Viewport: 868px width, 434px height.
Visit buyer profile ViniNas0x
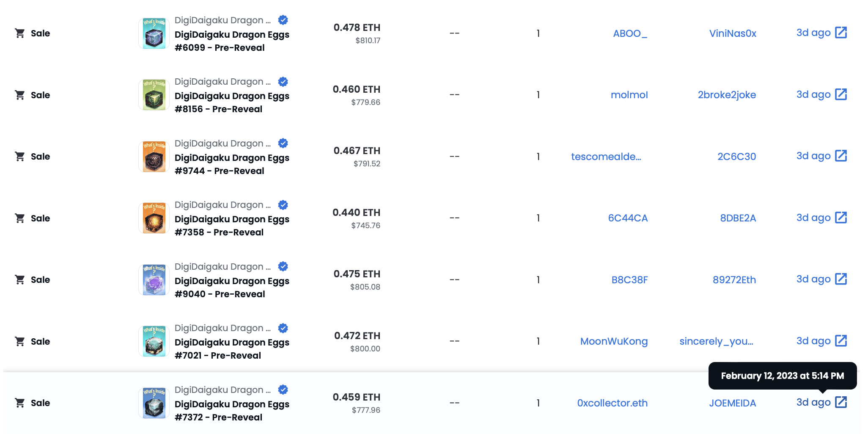pyautogui.click(x=733, y=33)
